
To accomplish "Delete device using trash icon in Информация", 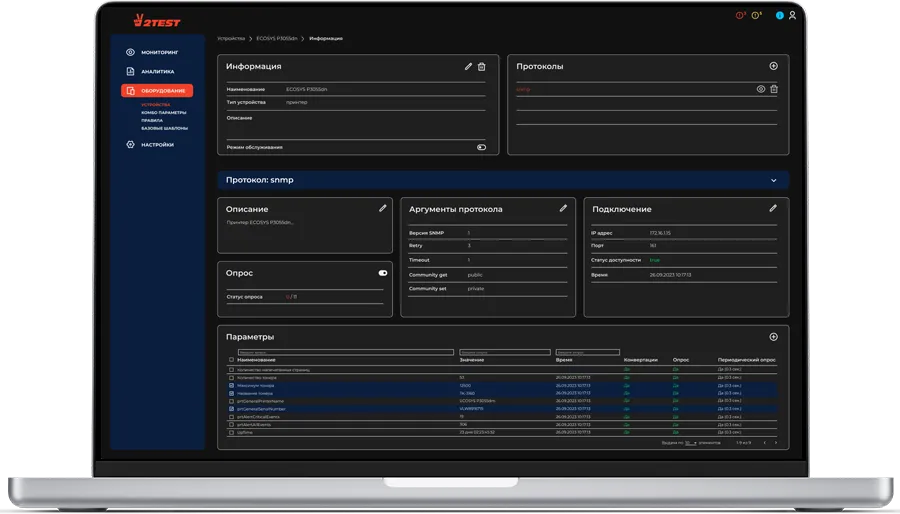I will pyautogui.click(x=482, y=67).
